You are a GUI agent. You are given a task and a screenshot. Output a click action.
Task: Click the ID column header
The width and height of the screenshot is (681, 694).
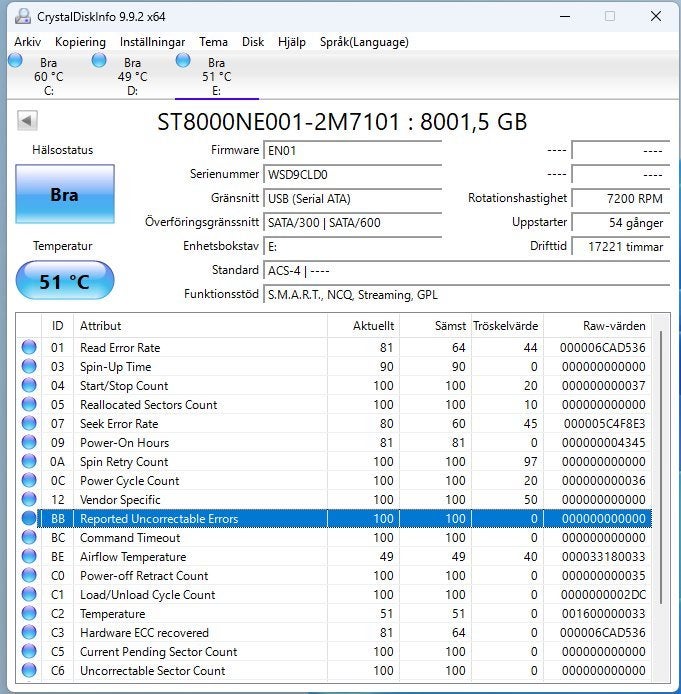pos(58,326)
